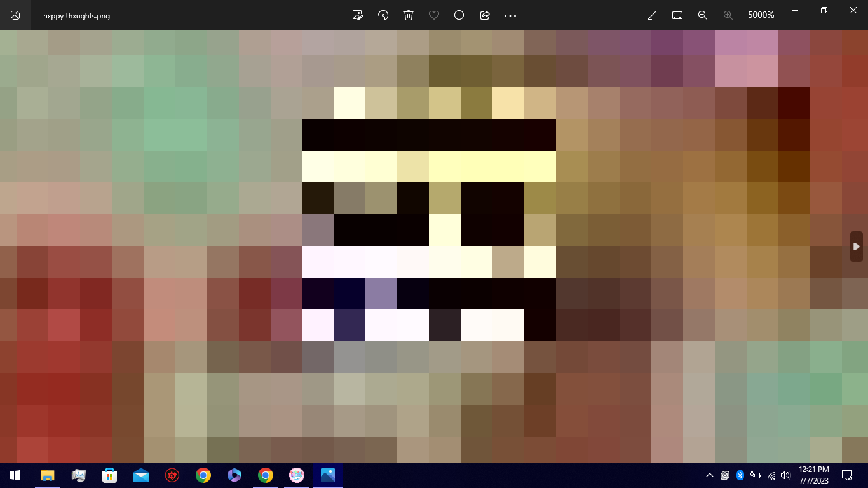Screen dimensions: 868x488
Task: Toggle the heart favorite icon
Action: [434, 15]
